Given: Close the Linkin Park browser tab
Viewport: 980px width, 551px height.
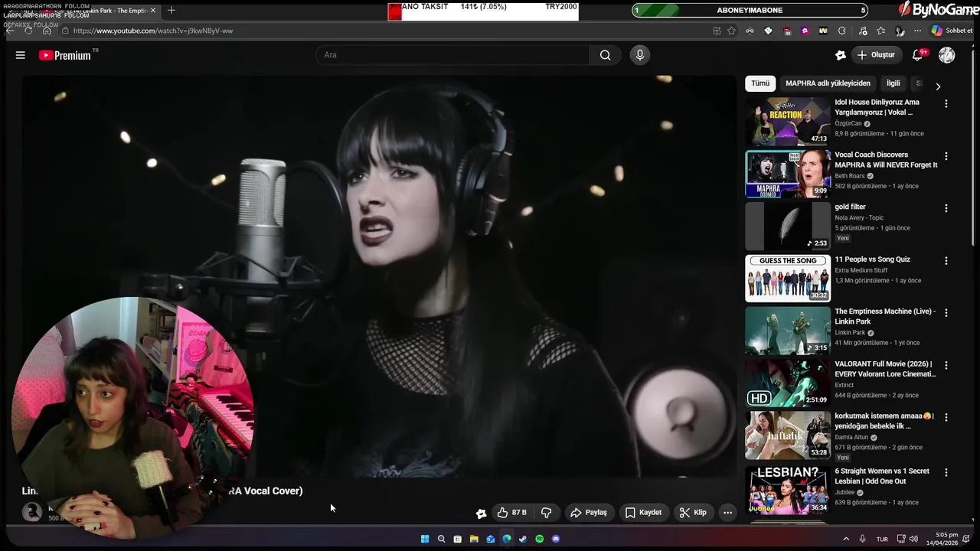Looking at the screenshot, I should [152, 11].
